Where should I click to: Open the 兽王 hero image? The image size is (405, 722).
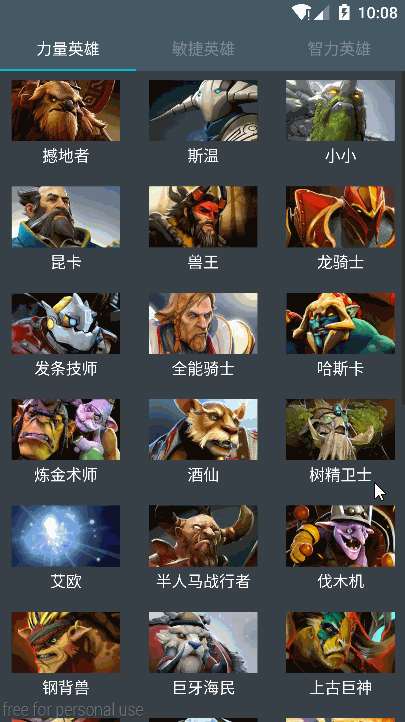coord(203,217)
